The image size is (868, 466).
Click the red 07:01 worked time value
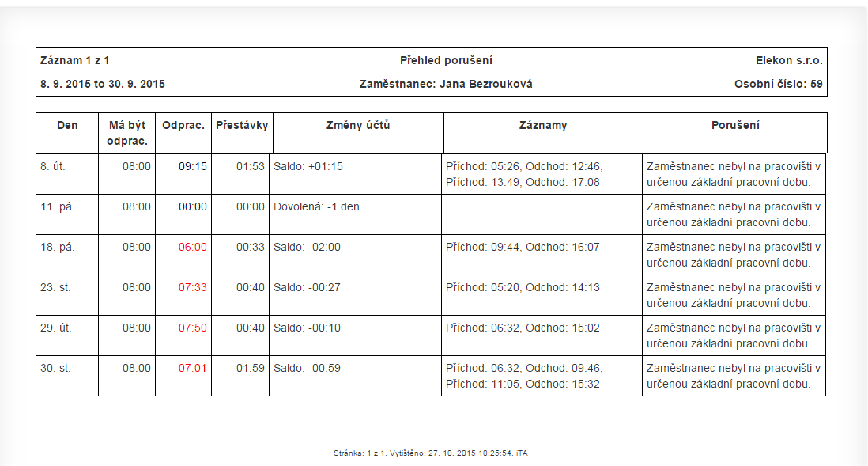(193, 369)
